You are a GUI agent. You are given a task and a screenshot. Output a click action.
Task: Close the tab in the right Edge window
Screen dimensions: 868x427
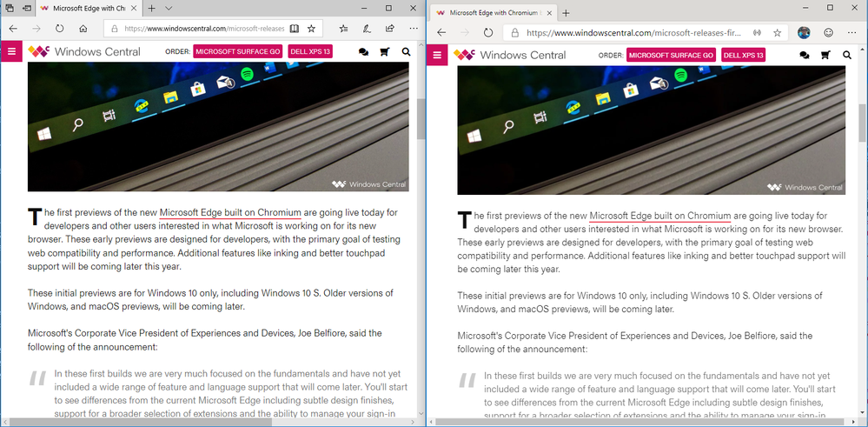point(548,13)
